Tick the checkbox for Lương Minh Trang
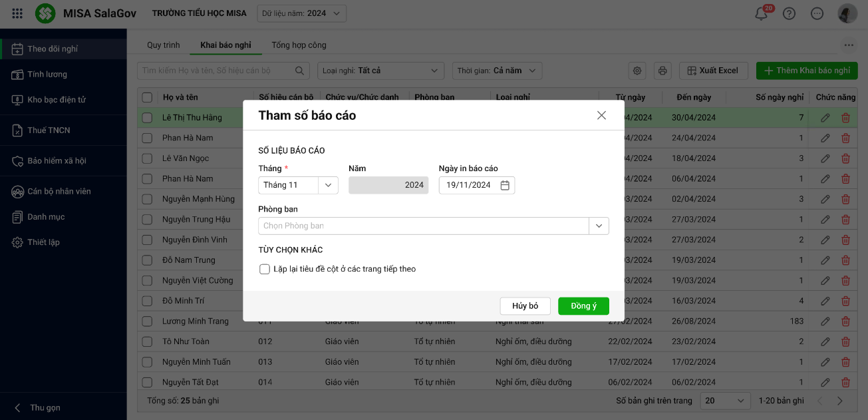 coord(147,321)
